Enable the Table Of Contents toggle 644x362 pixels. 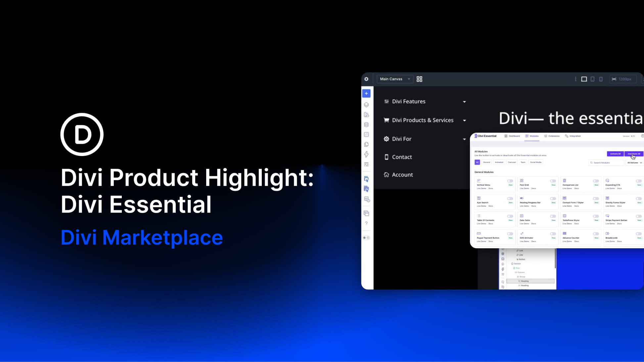(x=510, y=216)
